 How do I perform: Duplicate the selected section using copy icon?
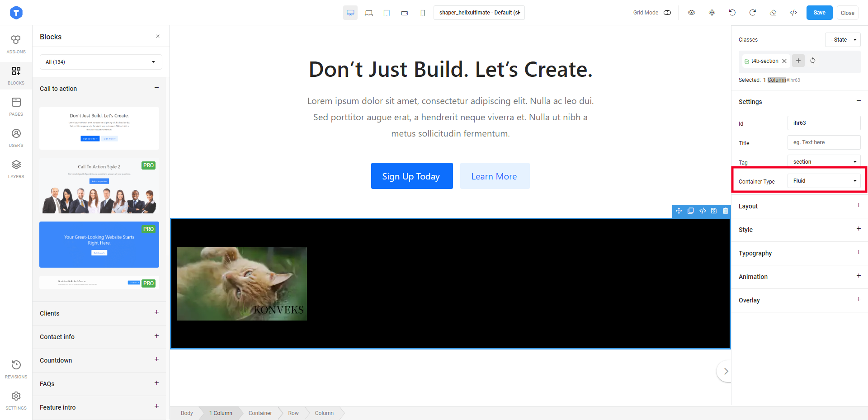pos(690,211)
